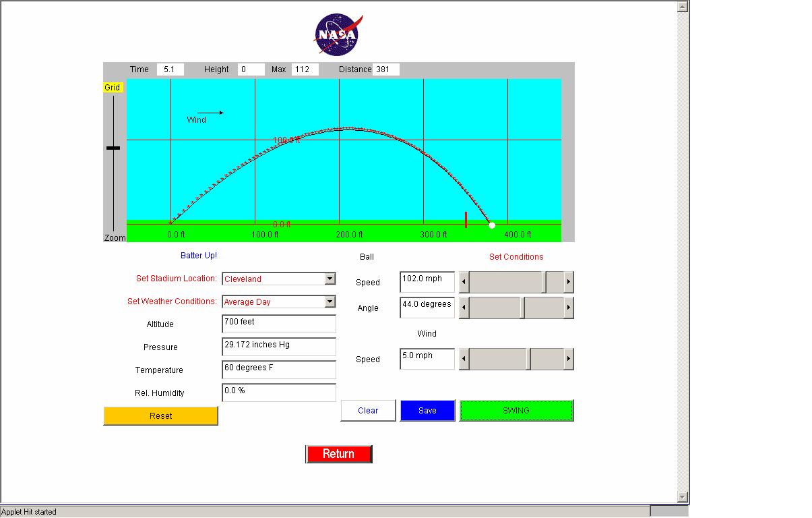Click the Clear button
This screenshot has width=812, height=518.
pos(368,411)
